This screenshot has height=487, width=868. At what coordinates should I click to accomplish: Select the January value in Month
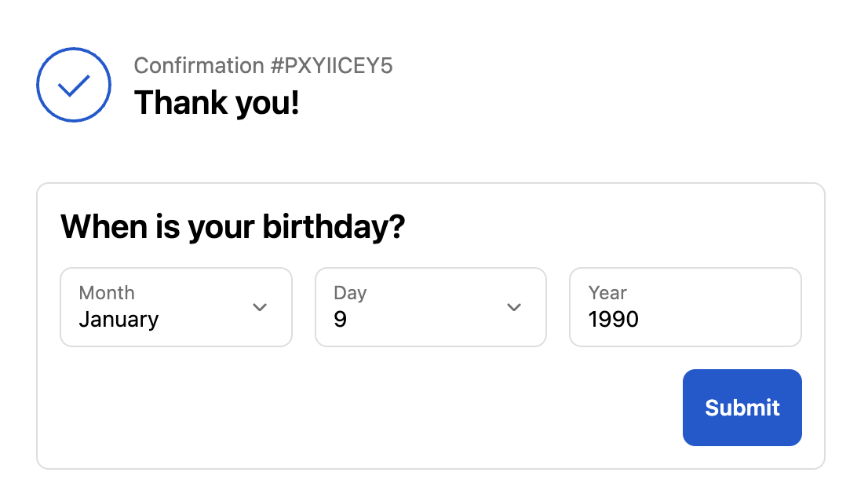[119, 320]
